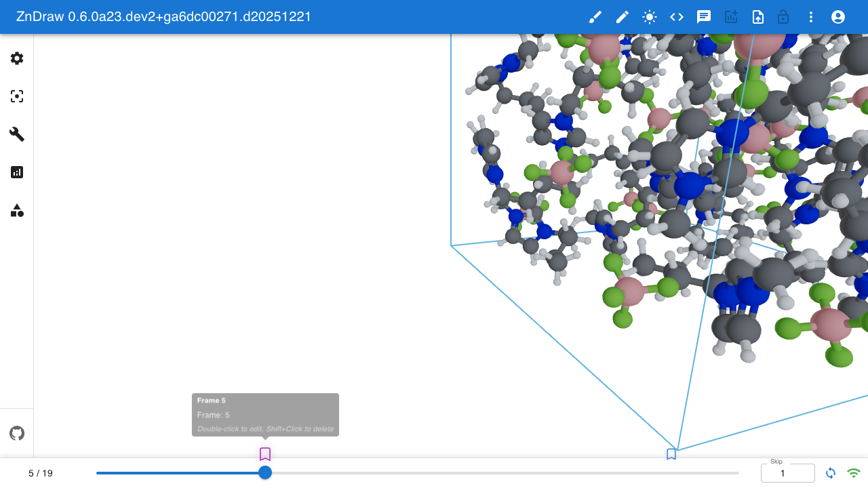Open the wrench modifiers sidebar icon

[17, 134]
